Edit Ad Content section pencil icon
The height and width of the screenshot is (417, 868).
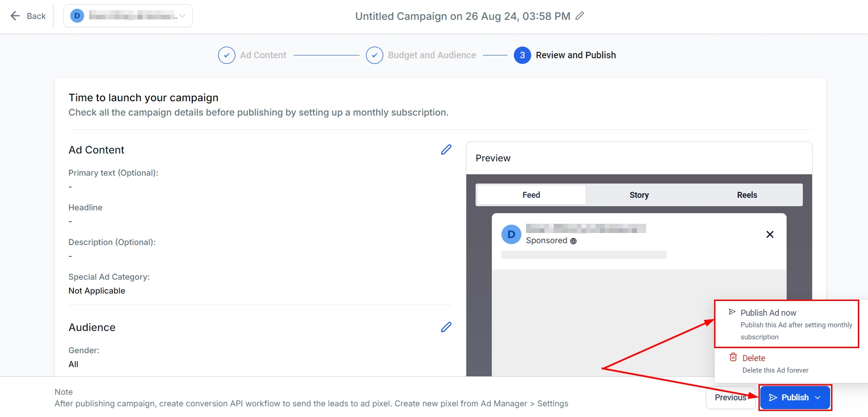(x=446, y=150)
